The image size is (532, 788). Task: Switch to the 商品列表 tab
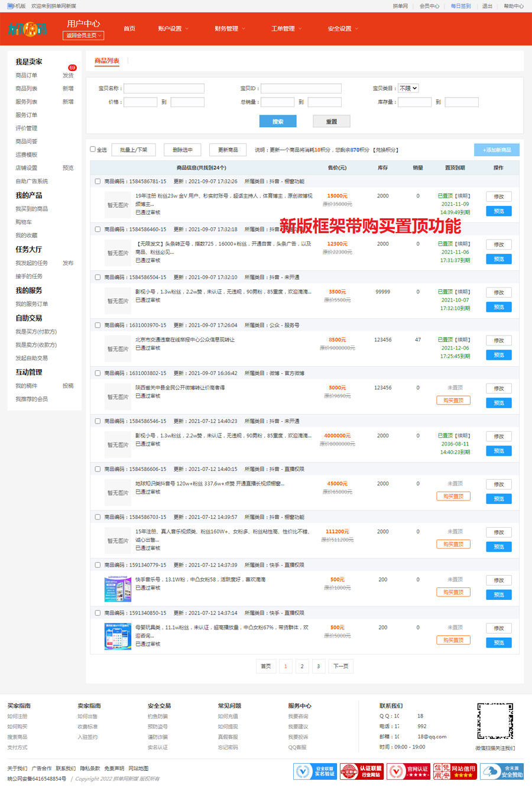pyautogui.click(x=107, y=61)
